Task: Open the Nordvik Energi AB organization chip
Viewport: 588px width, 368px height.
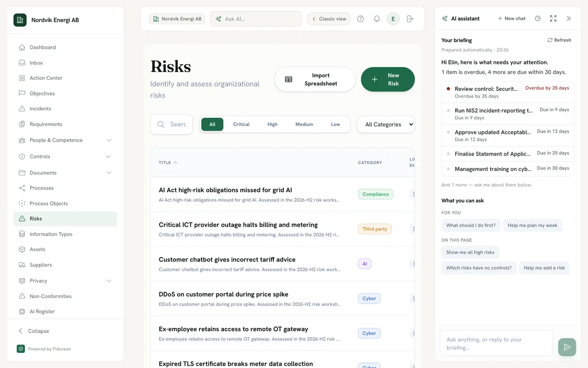Action: (x=177, y=19)
